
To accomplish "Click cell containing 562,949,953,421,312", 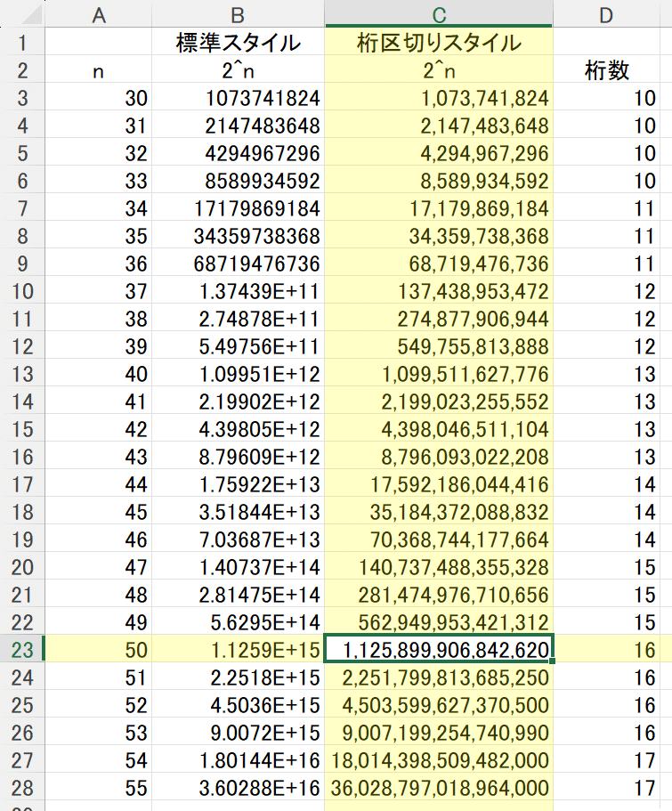I will [x=439, y=622].
